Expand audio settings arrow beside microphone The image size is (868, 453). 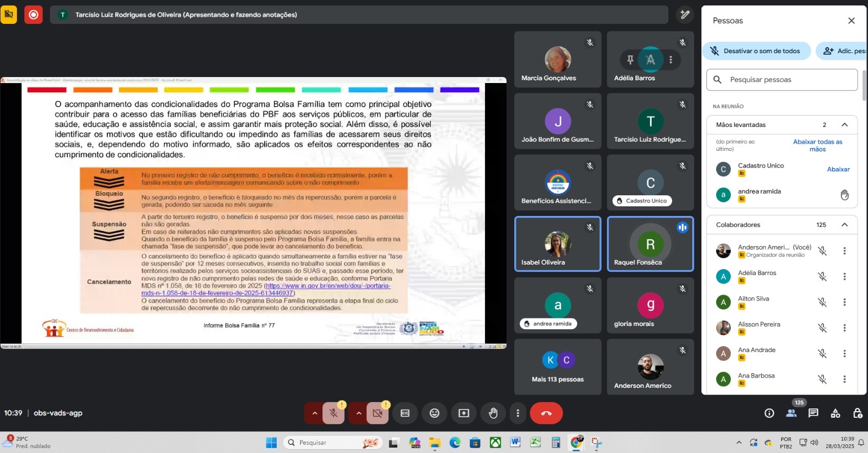pyautogui.click(x=315, y=413)
